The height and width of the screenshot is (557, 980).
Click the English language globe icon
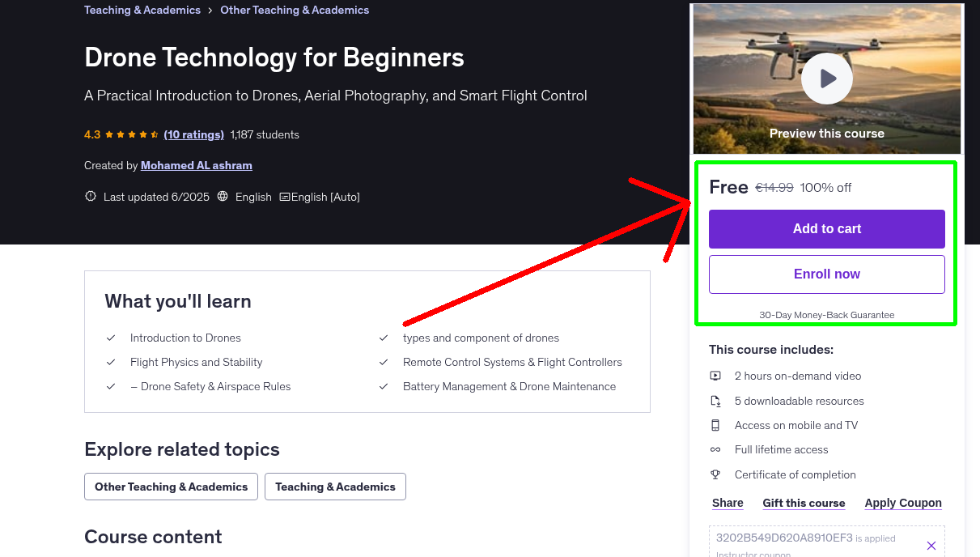click(223, 196)
